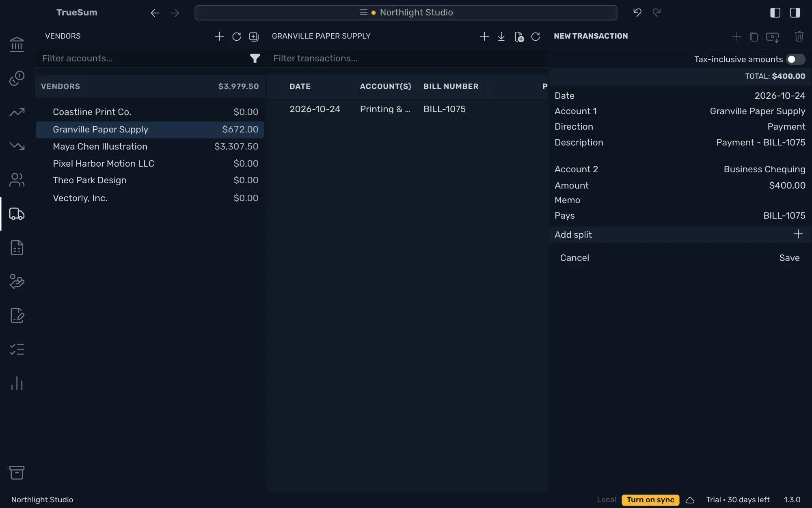Click the cloud sync status icon
The height and width of the screenshot is (508, 812).
coord(690,500)
